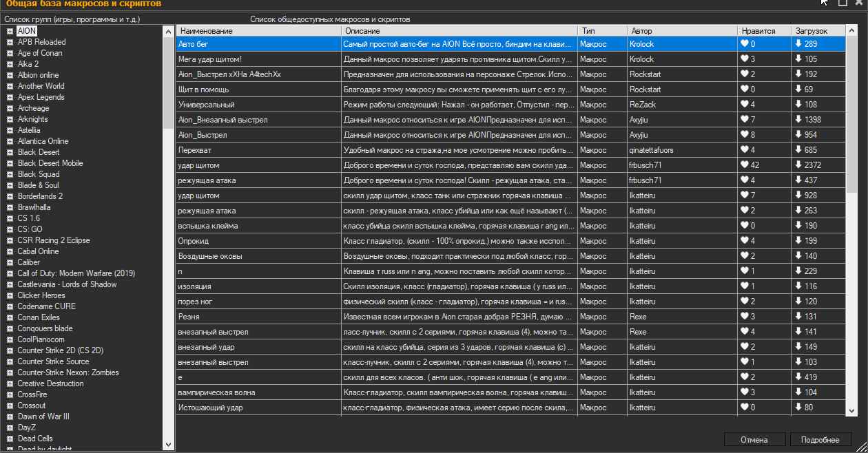Viewport: 868px width, 453px height.
Task: Select Dawn of War III group
Action: click(x=43, y=417)
